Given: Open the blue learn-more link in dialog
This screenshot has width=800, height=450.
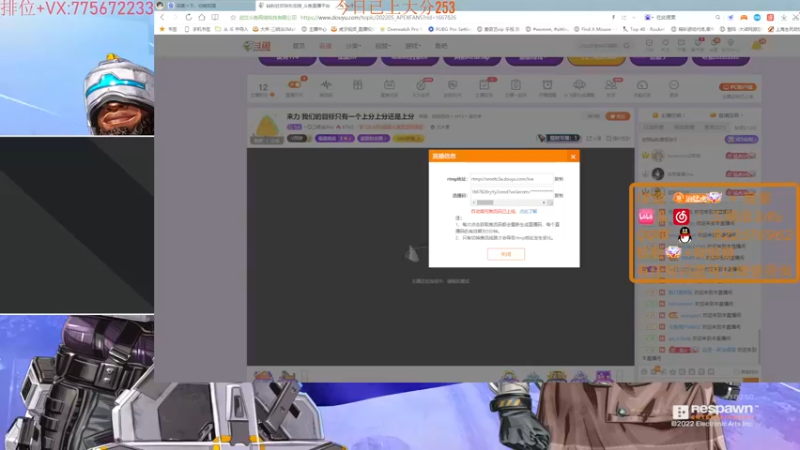Looking at the screenshot, I should click(x=528, y=211).
